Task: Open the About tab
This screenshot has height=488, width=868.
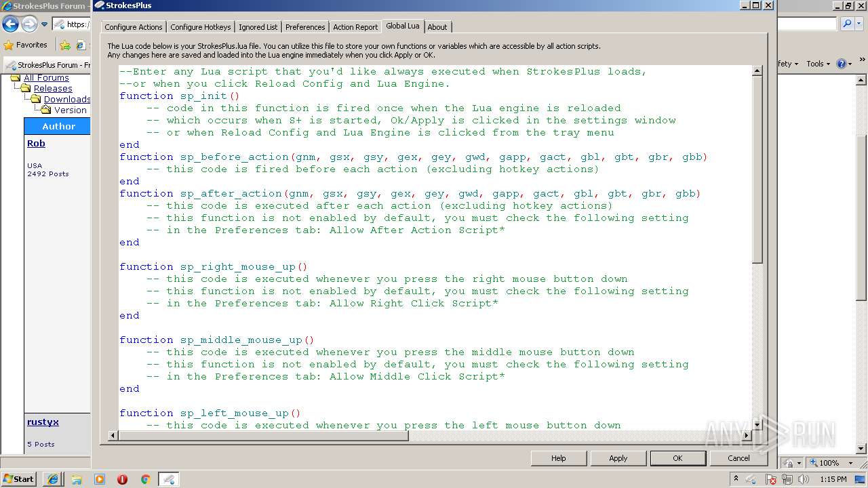Action: (x=437, y=27)
